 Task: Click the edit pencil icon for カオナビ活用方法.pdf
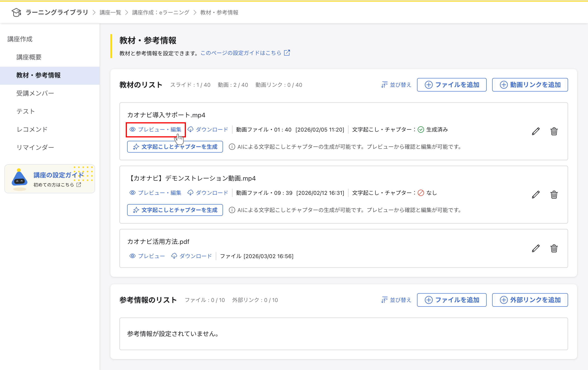(x=536, y=248)
